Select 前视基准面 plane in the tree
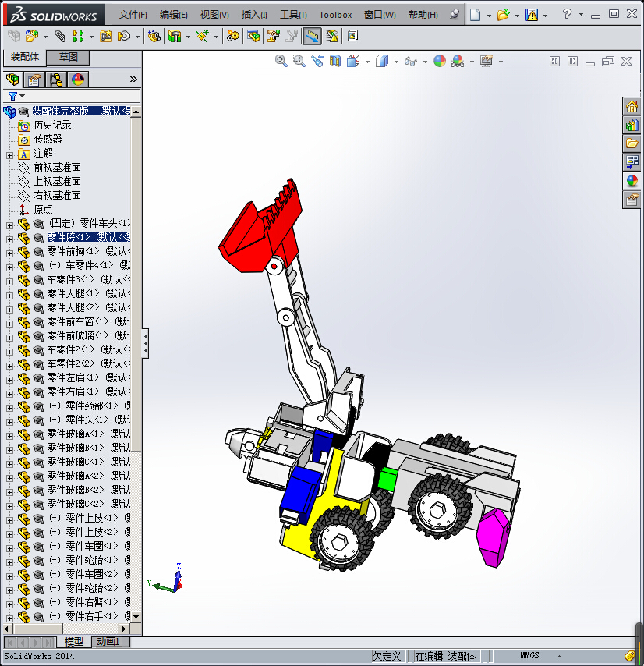 (x=58, y=168)
